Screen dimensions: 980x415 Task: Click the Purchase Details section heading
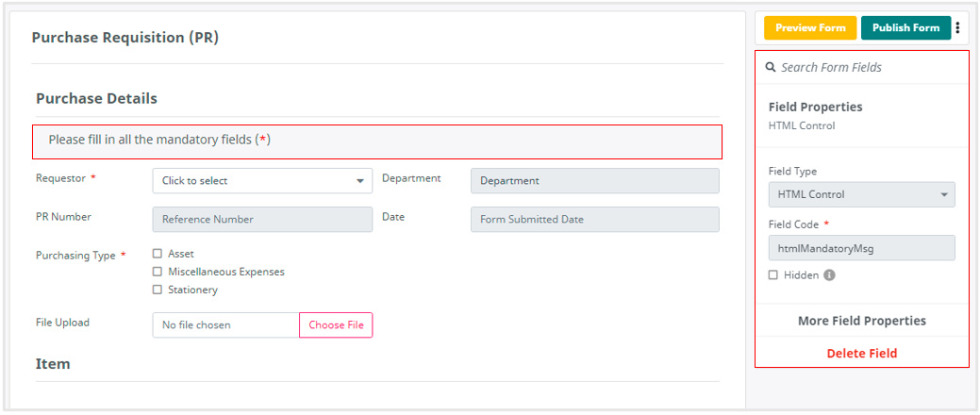click(x=96, y=99)
